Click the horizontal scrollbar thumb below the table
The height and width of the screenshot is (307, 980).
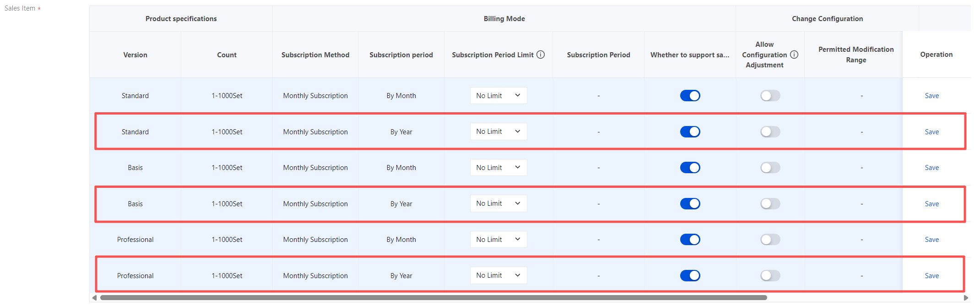coord(433,298)
